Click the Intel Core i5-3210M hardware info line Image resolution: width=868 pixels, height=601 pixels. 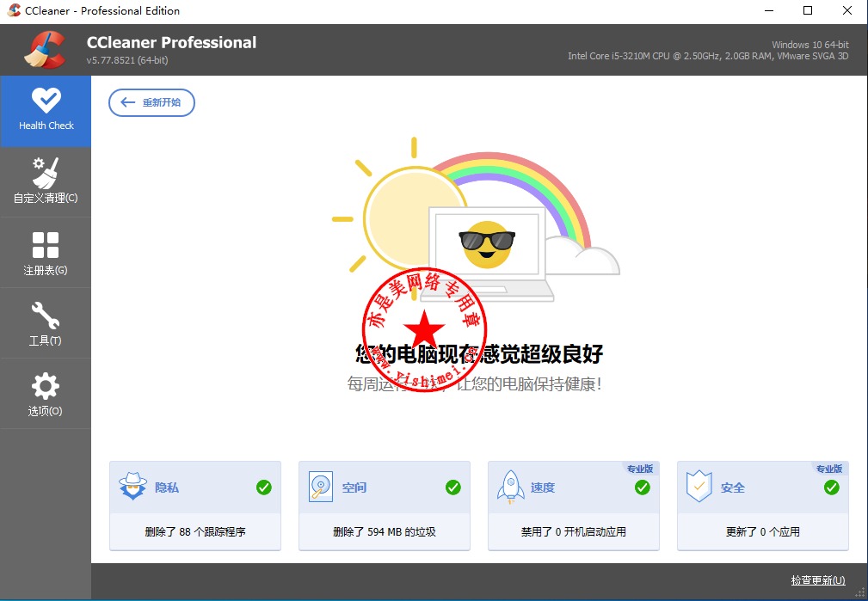coord(708,56)
